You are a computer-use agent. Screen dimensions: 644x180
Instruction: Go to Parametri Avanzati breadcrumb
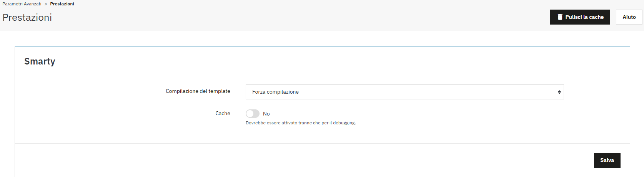coord(22,4)
